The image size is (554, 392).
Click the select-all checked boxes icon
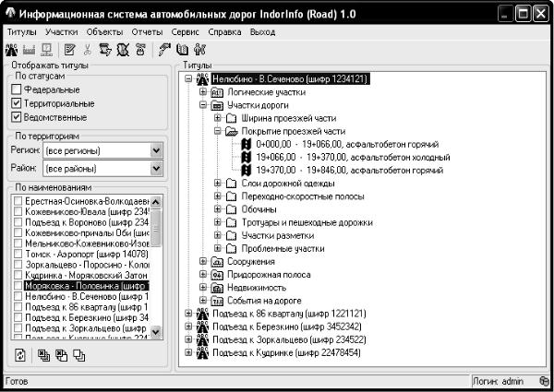[x=44, y=356]
